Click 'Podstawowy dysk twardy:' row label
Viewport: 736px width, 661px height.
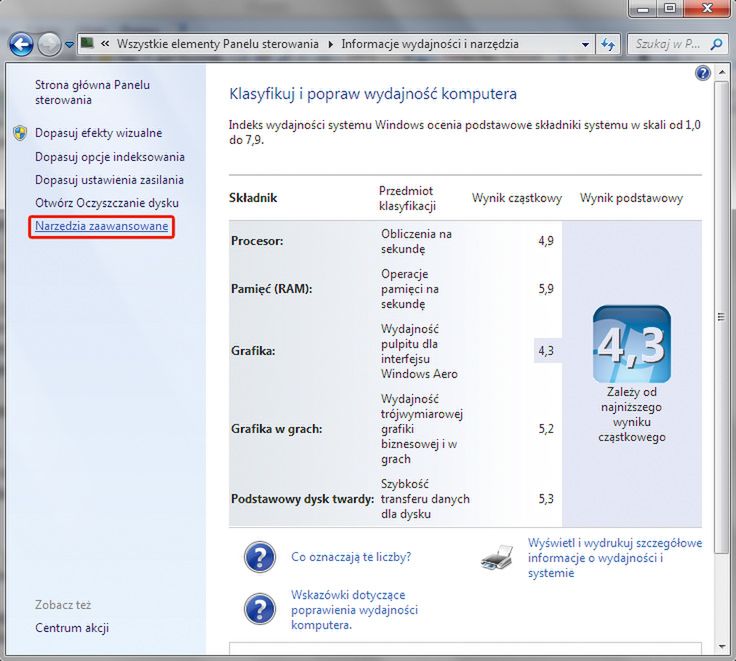302,499
